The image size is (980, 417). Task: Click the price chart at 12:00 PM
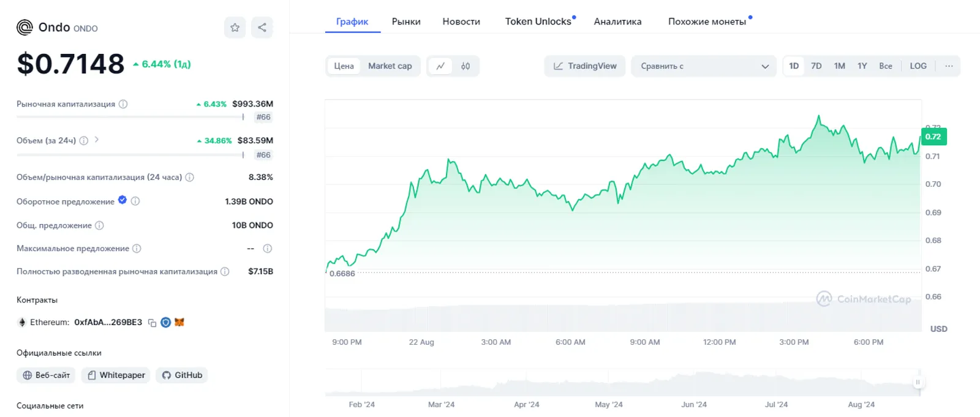click(x=720, y=216)
